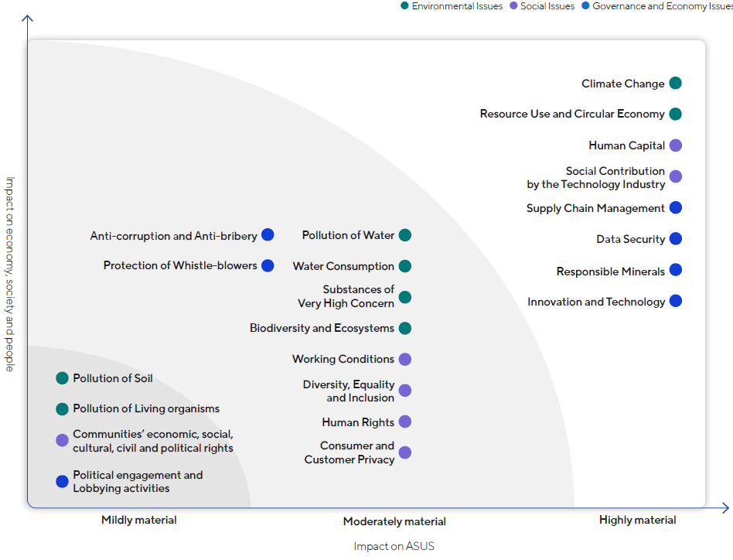Click the Supply Chain Management blue dot

tap(675, 207)
